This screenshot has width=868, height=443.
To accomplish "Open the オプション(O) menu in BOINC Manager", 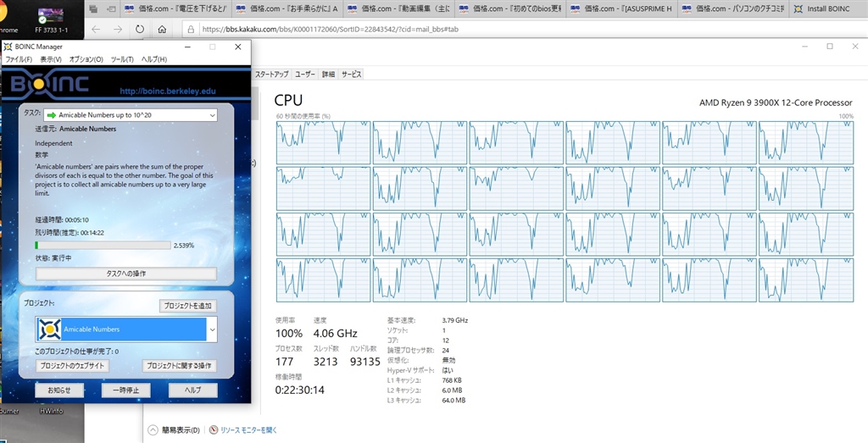I will tap(86, 59).
